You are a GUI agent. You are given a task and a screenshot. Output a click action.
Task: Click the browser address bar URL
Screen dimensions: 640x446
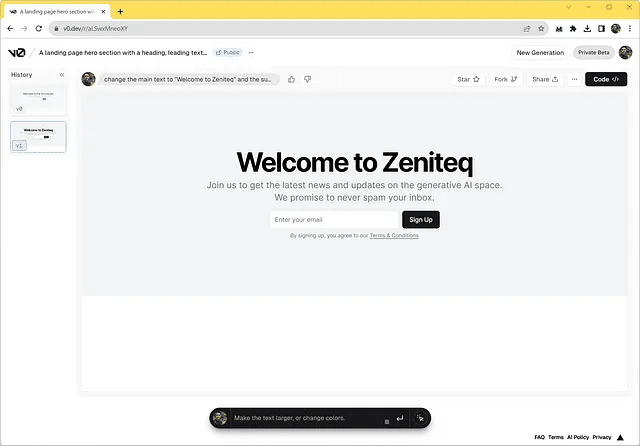click(x=96, y=29)
